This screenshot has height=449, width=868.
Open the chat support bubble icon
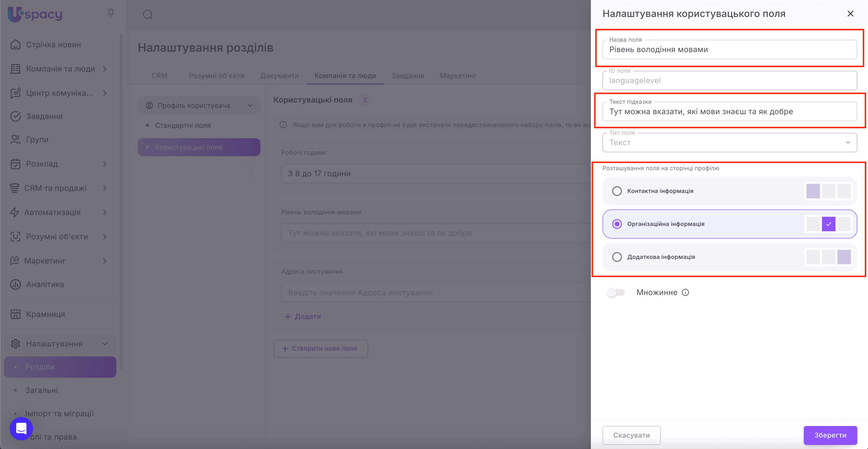tap(21, 428)
